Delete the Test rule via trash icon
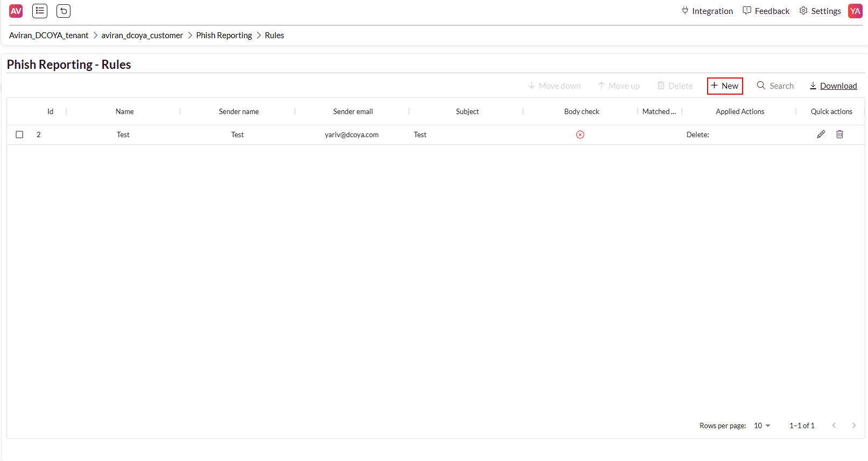The image size is (868, 461). pyautogui.click(x=839, y=134)
